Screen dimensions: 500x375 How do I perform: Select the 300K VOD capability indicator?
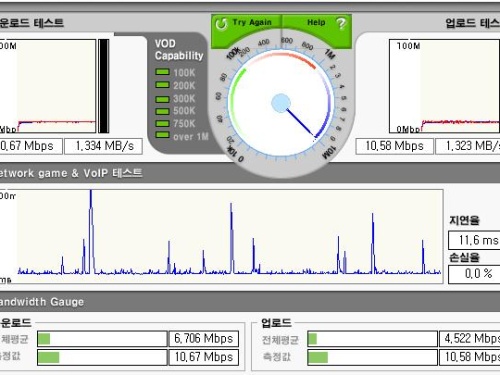coord(162,99)
